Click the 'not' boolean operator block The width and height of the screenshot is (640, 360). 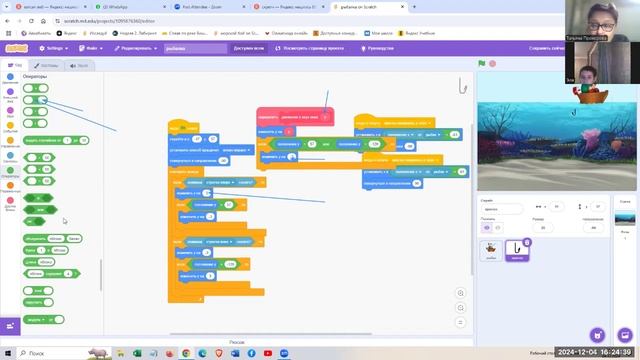(x=34, y=222)
